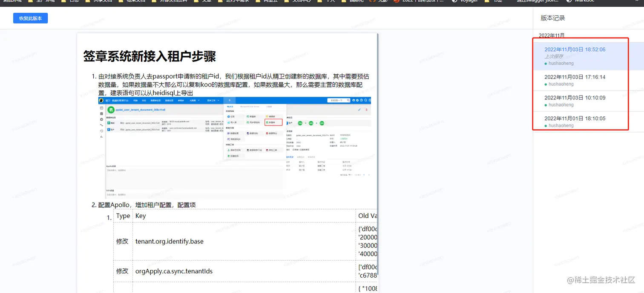Viewport: 644px width, 293px height.
Task: Click the step 1 paragraph about passport申请
Action: click(234, 85)
